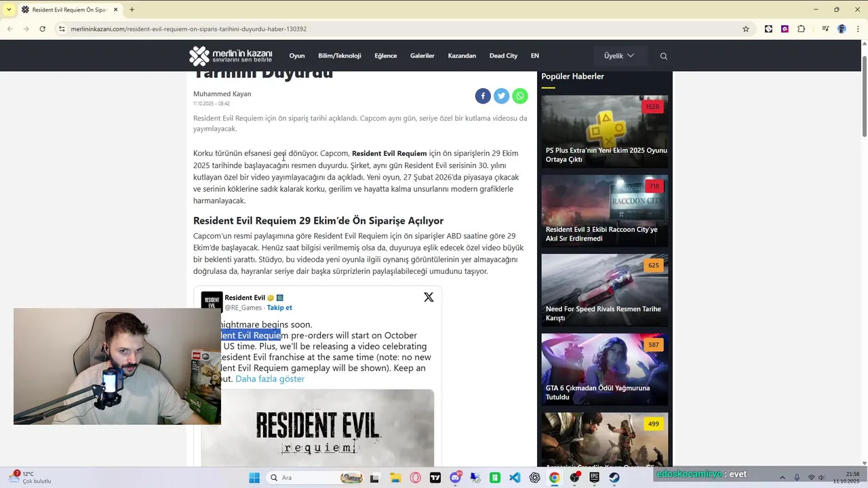Open the Chrome three-dot menu

(x=857, y=29)
